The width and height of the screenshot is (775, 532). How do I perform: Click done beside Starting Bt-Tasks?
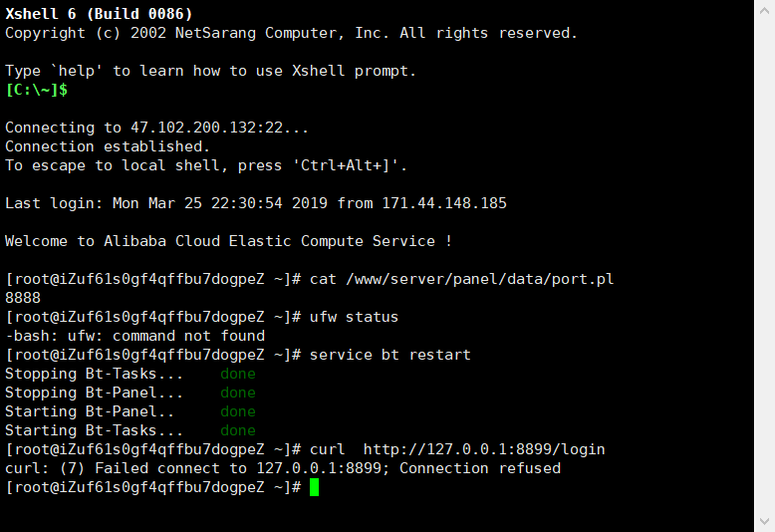pos(238,430)
